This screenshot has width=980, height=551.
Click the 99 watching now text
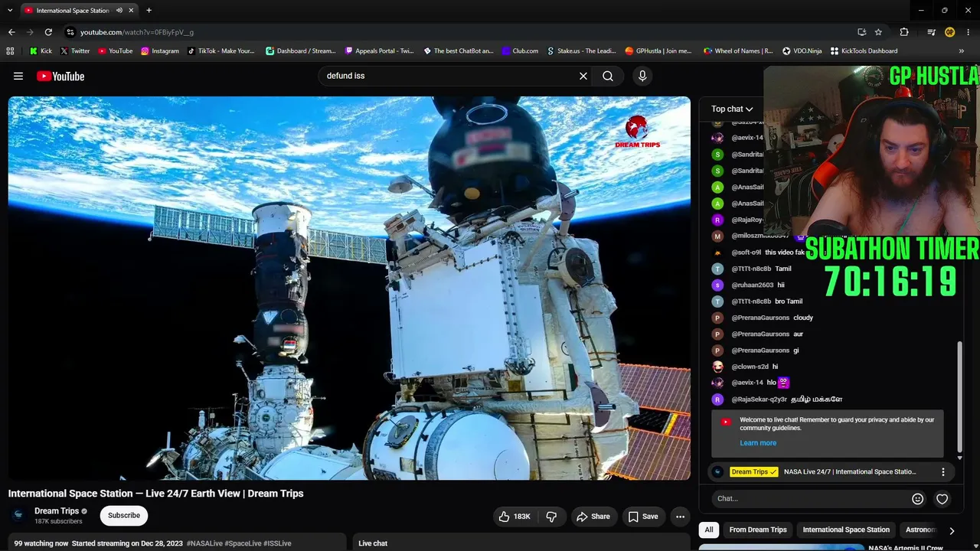pyautogui.click(x=41, y=543)
